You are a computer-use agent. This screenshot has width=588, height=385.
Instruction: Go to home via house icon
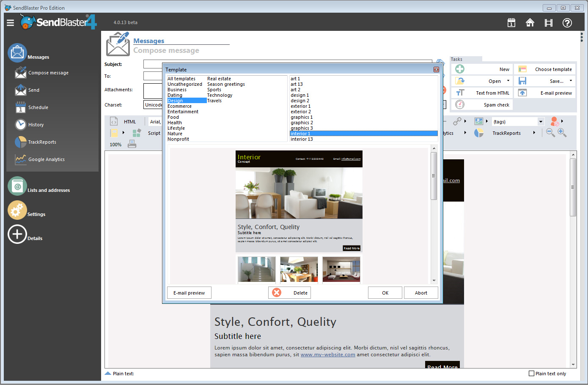point(530,23)
